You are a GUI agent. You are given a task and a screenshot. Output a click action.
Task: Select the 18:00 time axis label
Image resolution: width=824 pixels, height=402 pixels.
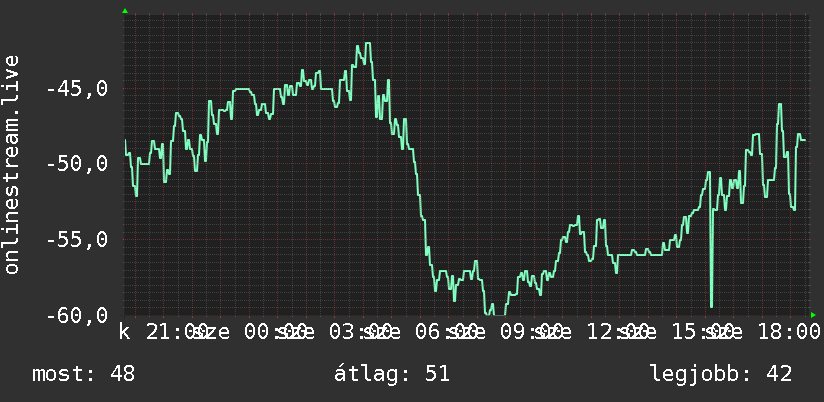coord(788,332)
